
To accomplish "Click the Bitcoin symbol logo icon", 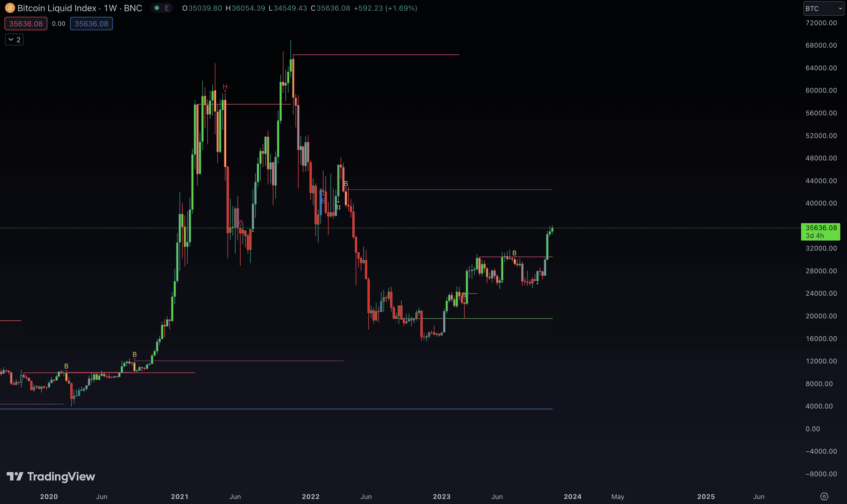I will pos(10,8).
